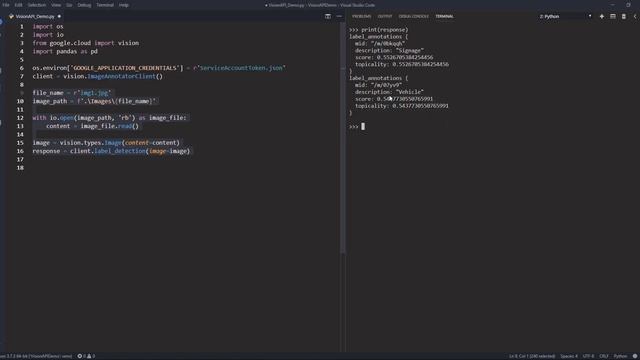Open the editor More Actions ellipsis
640x360 pixels.
click(x=339, y=16)
